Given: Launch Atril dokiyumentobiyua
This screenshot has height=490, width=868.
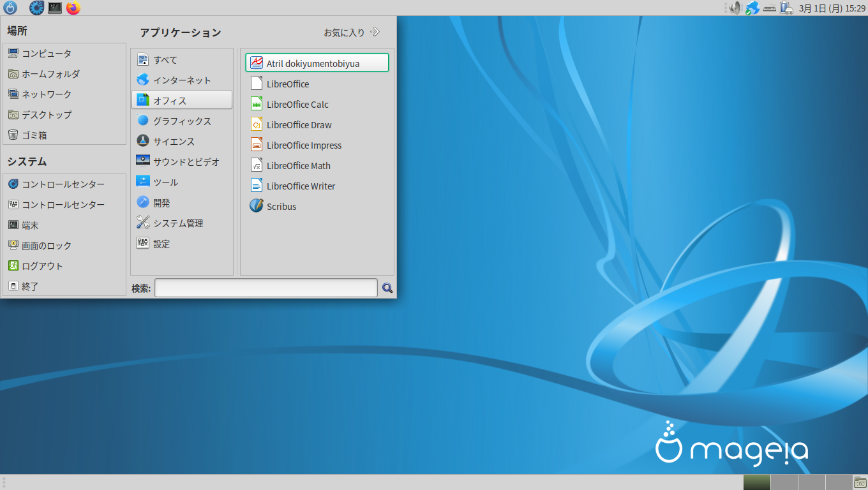Looking at the screenshot, I should 317,63.
